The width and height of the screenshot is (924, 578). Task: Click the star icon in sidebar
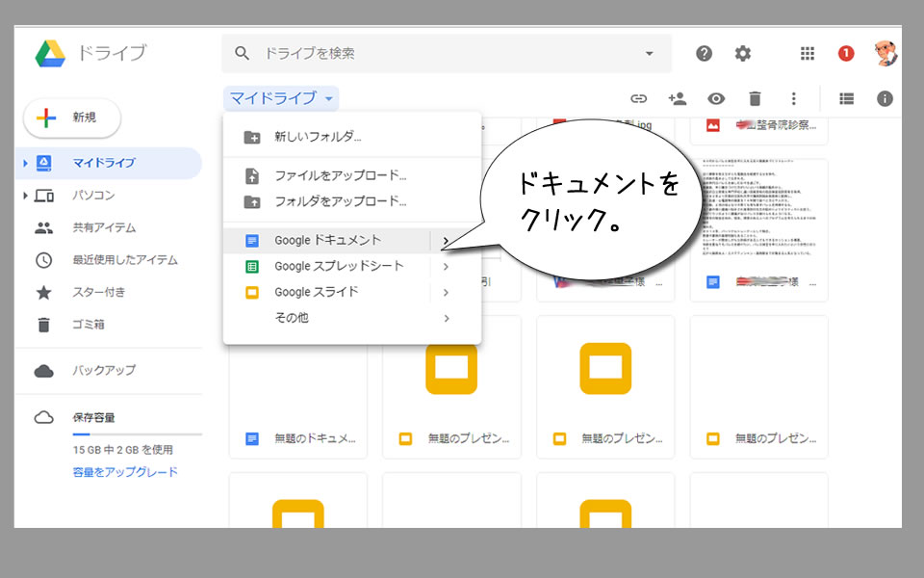coord(43,293)
